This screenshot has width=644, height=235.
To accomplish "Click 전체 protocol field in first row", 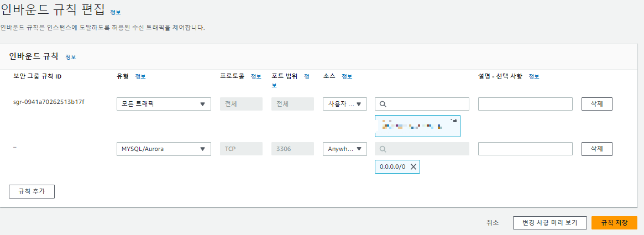I will [x=242, y=104].
